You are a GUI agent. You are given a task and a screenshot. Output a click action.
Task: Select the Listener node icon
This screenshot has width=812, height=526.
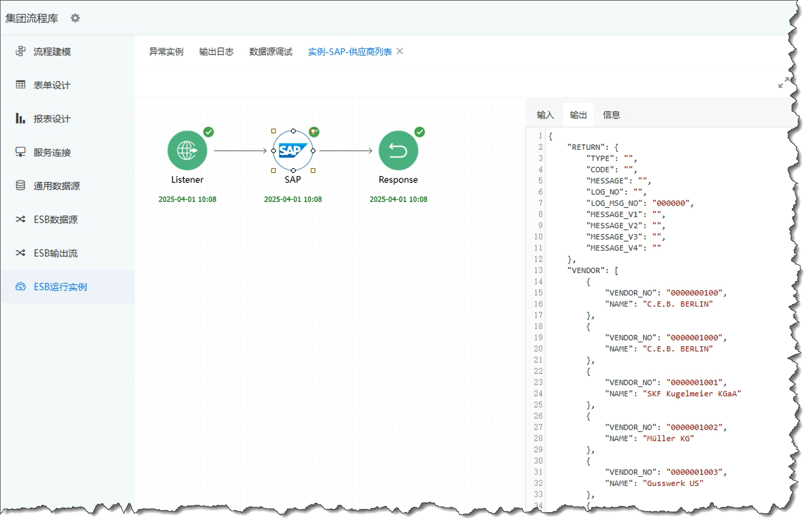coord(187,150)
